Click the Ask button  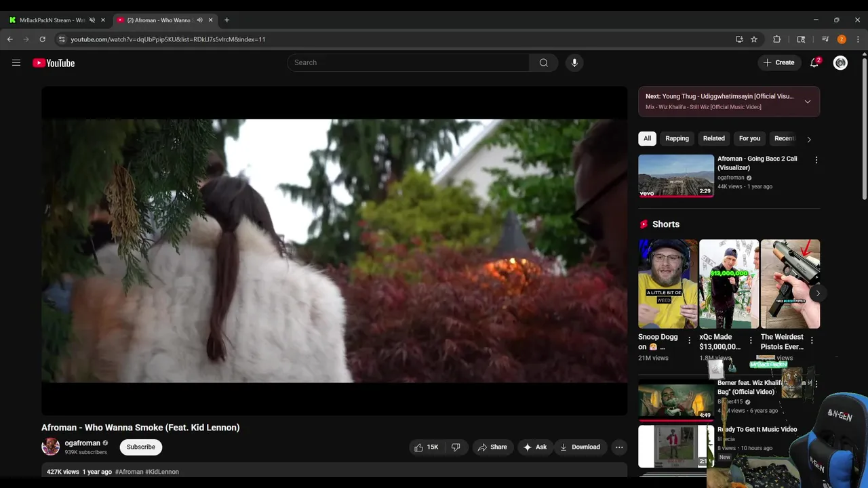[x=535, y=447]
